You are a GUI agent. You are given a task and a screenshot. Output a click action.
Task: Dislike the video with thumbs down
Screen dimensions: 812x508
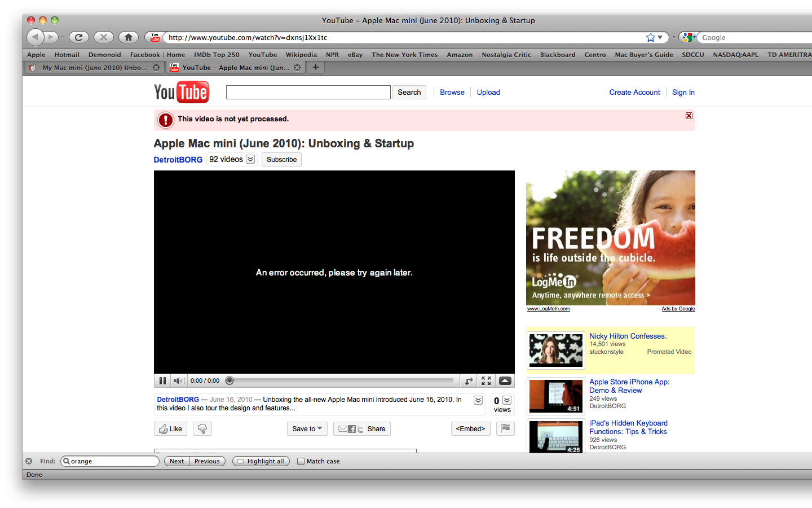tap(202, 429)
